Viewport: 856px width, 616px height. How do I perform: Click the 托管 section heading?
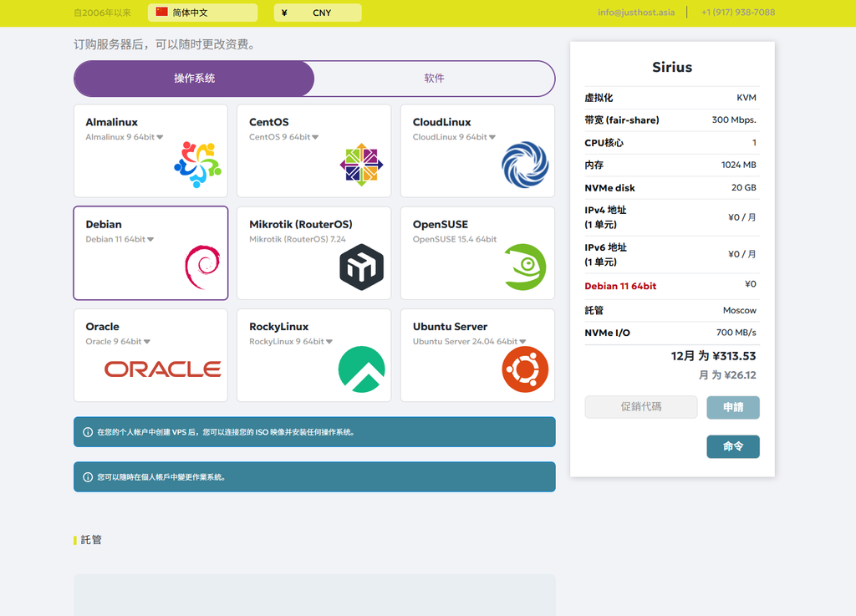91,540
